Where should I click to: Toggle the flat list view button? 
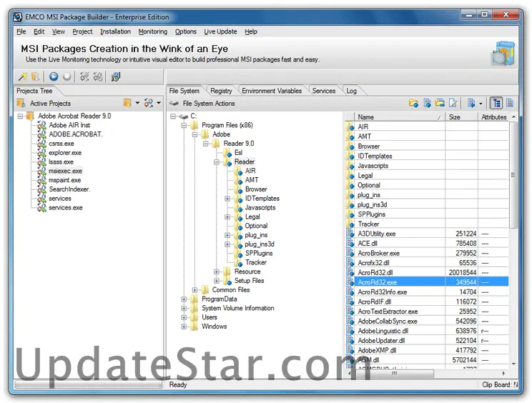coord(510,103)
